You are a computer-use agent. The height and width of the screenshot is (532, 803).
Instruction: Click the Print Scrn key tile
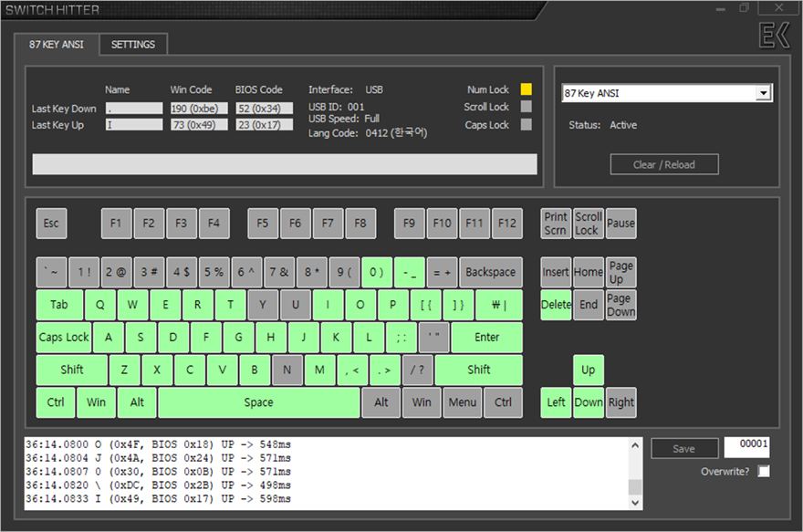point(556,224)
